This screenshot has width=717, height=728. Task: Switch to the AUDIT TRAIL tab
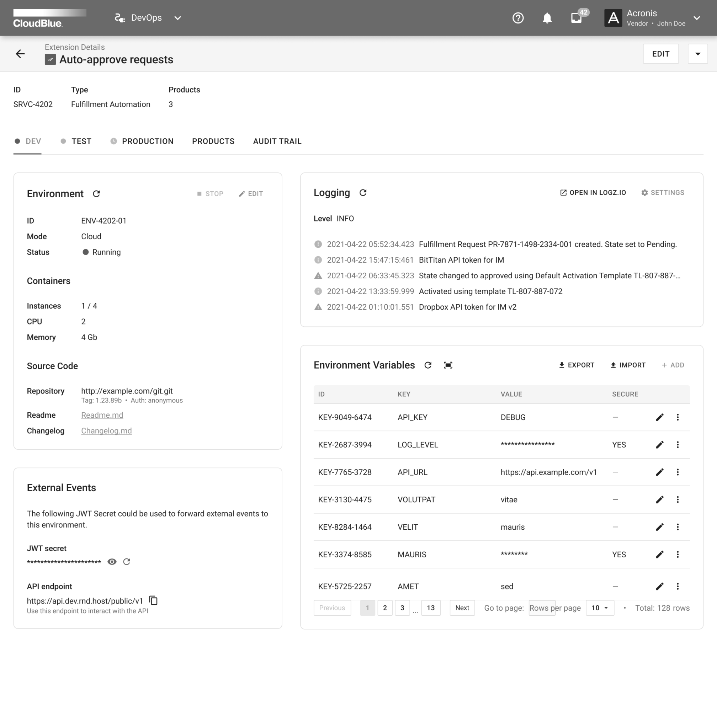(277, 141)
